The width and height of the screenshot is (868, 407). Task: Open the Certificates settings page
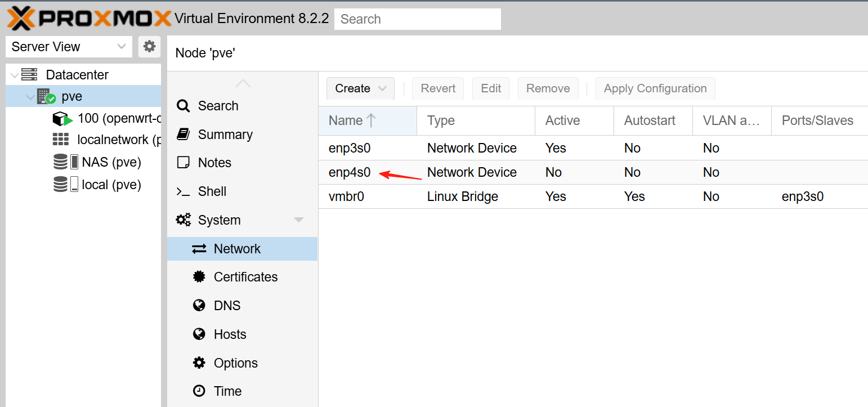tap(245, 277)
